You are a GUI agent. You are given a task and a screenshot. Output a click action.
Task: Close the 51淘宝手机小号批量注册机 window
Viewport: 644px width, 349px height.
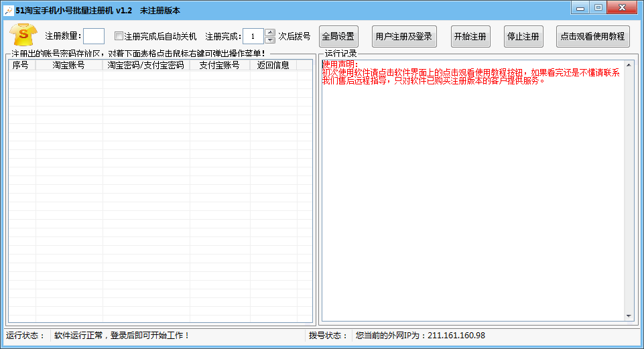[x=623, y=7]
